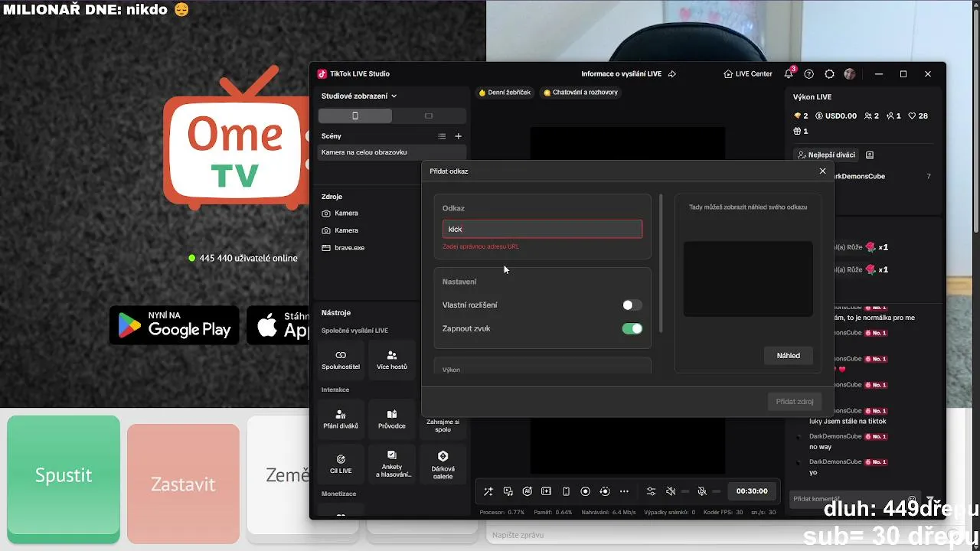This screenshot has height=551, width=980.
Task: Close the Přidat odkaz dialog
Action: (823, 171)
